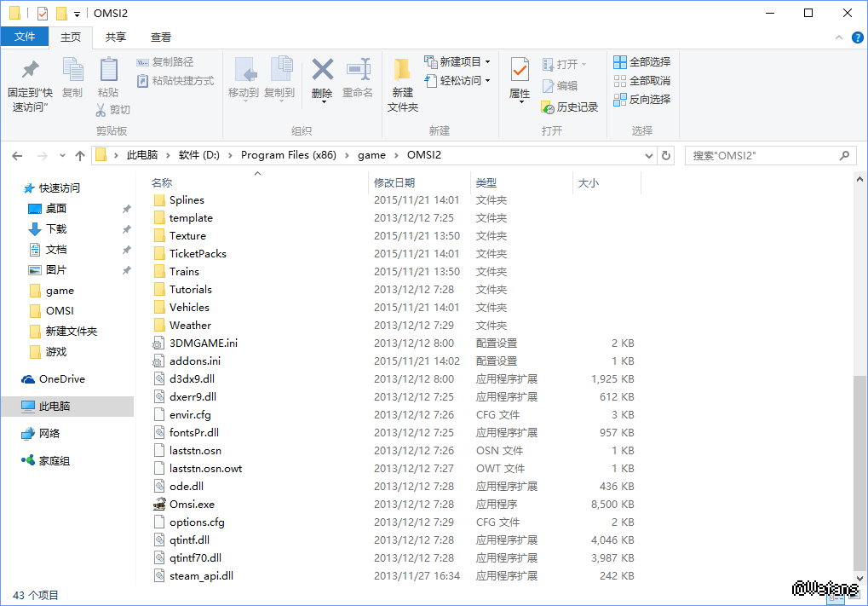This screenshot has height=606, width=868.
Task: Click the search OMSI2 field
Action: pos(771,156)
